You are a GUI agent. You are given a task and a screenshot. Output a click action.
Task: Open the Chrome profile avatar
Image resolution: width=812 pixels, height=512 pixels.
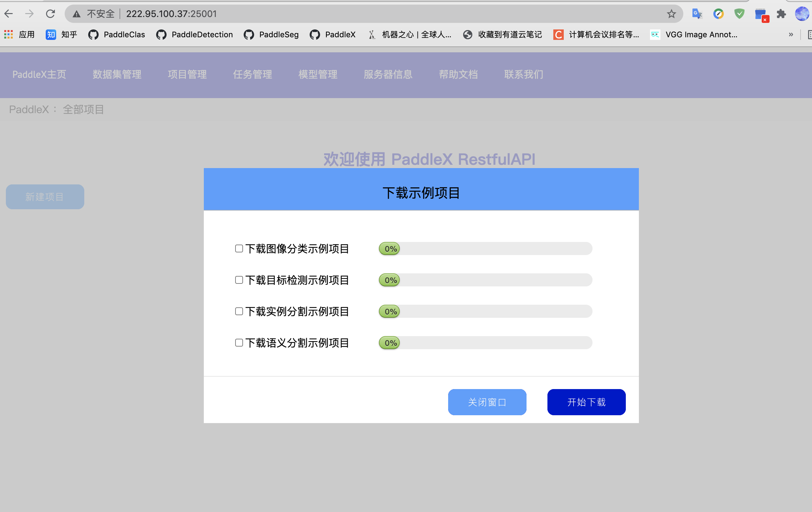click(x=802, y=14)
